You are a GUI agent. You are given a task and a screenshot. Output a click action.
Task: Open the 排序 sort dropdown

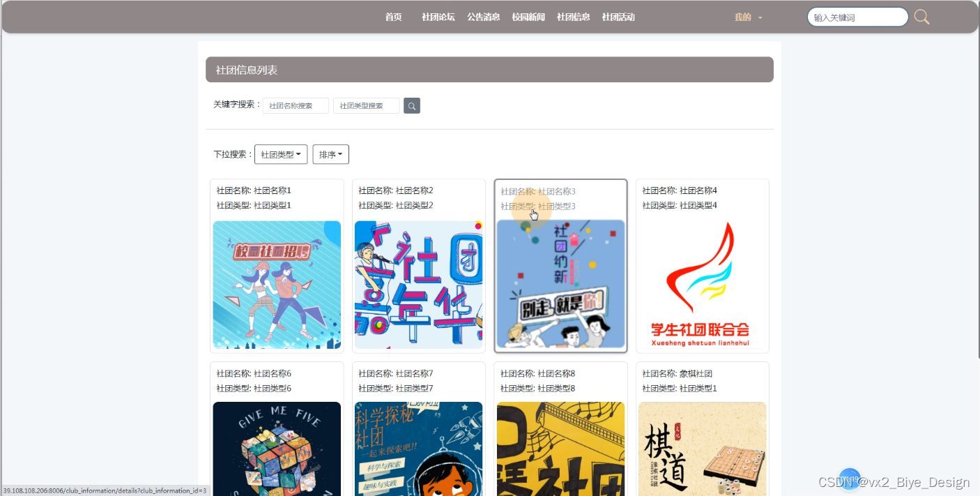pyautogui.click(x=331, y=154)
